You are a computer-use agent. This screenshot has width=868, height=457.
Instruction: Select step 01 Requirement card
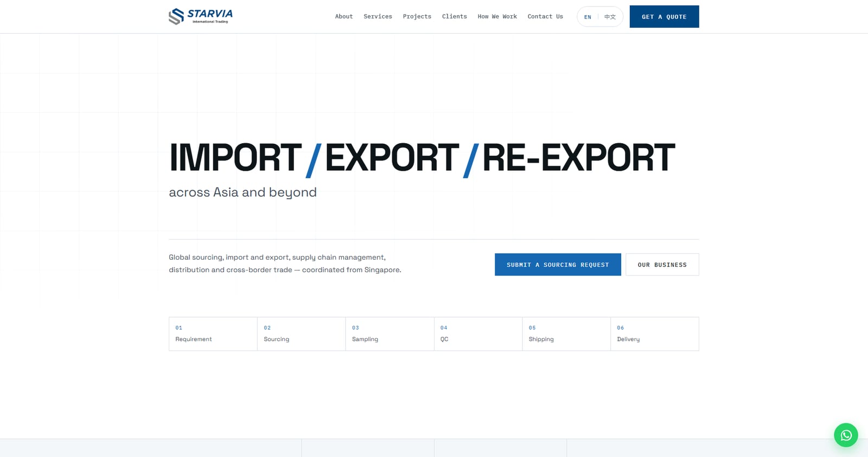coord(213,334)
